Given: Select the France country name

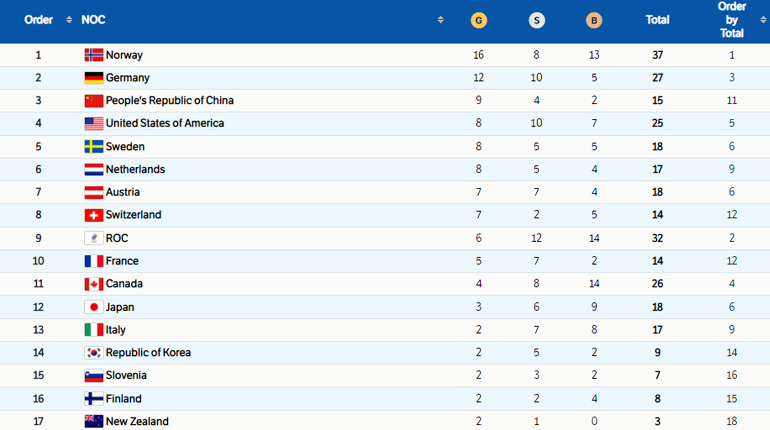Looking at the screenshot, I should coord(122,261).
